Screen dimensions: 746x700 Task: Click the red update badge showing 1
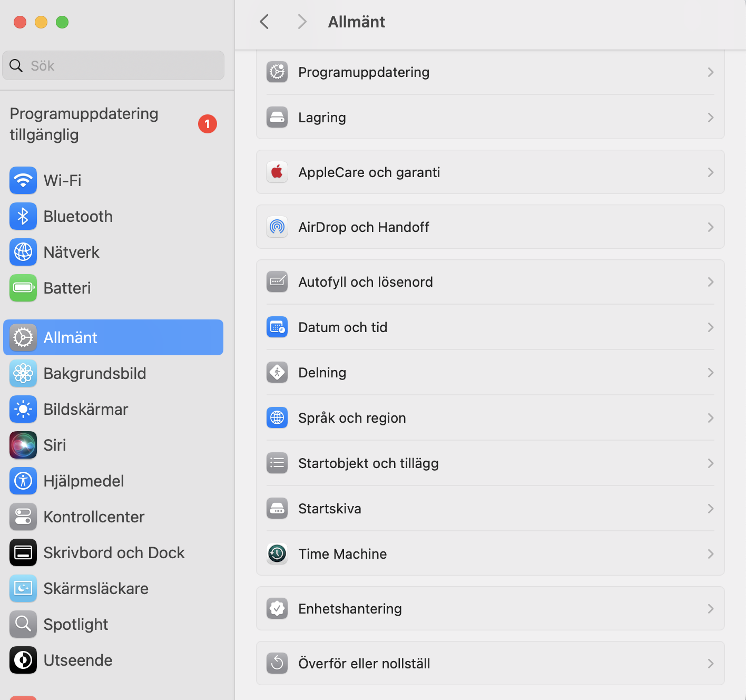coord(208,124)
